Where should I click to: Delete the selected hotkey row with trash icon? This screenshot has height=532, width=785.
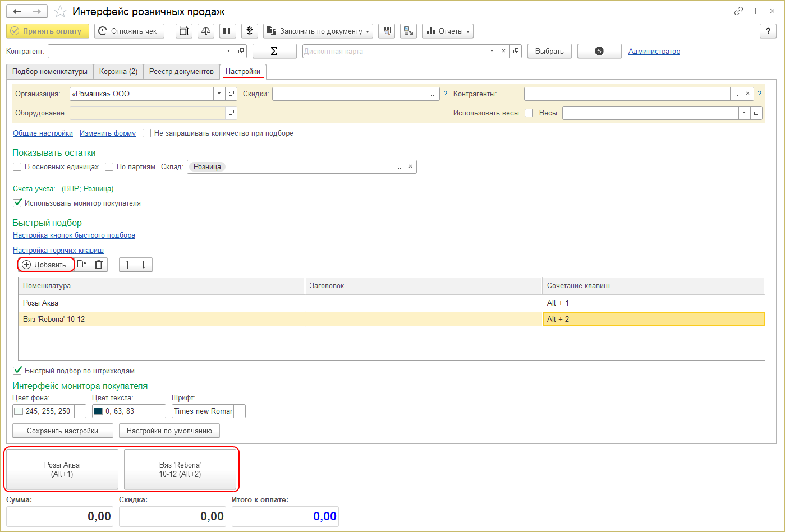coord(99,265)
